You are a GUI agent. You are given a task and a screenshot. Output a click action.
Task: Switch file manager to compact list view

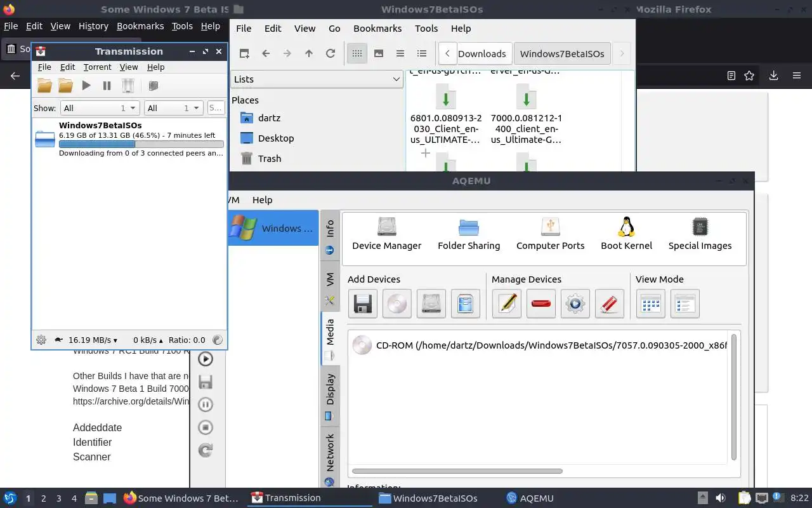pyautogui.click(x=400, y=53)
